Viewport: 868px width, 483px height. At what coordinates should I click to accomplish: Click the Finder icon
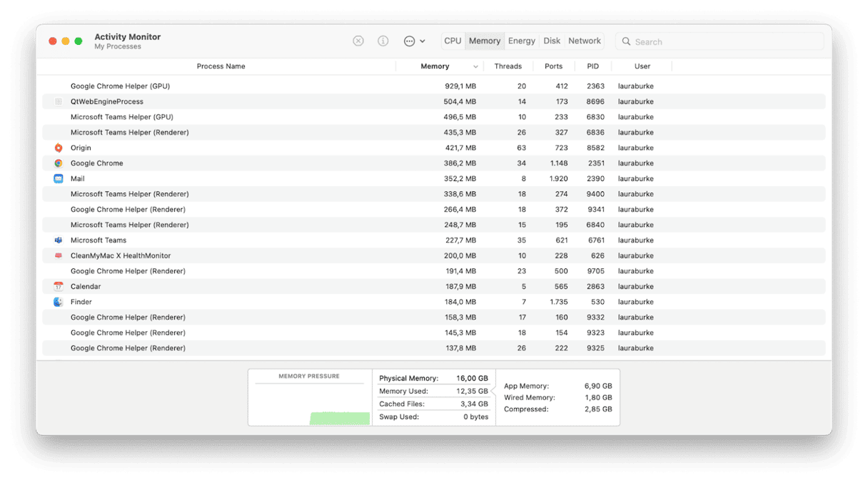click(59, 302)
